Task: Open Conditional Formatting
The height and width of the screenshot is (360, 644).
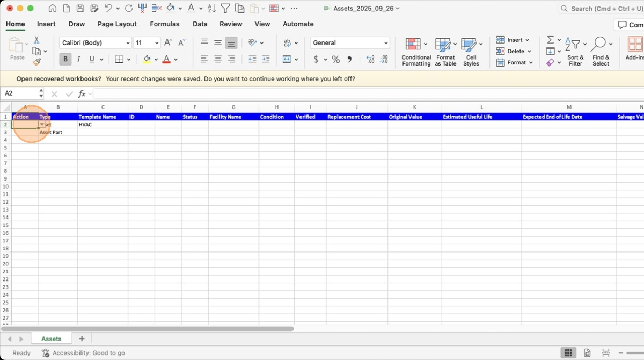Action: pyautogui.click(x=416, y=52)
